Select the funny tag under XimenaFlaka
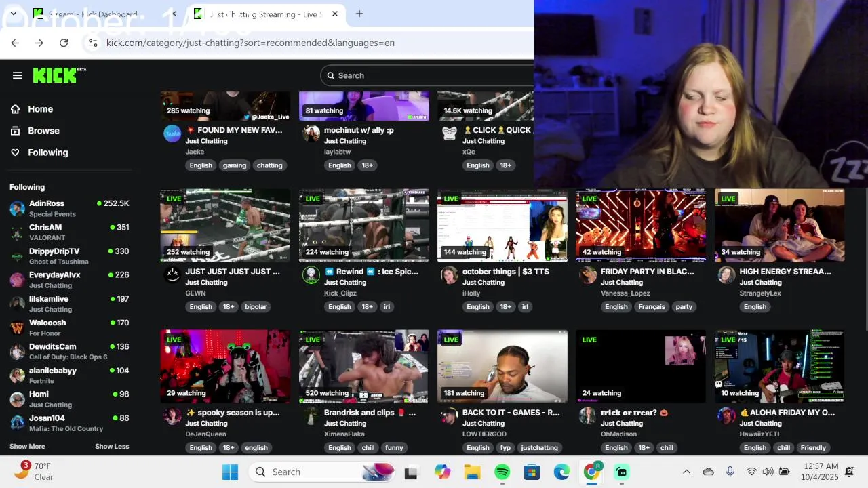This screenshot has height=488, width=868. (394, 447)
